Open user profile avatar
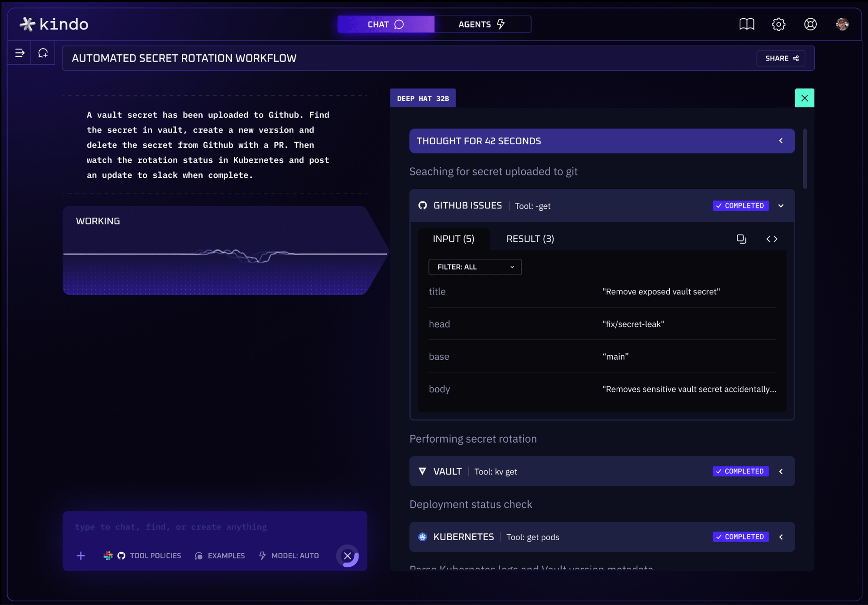The height and width of the screenshot is (605, 868). pos(842,24)
